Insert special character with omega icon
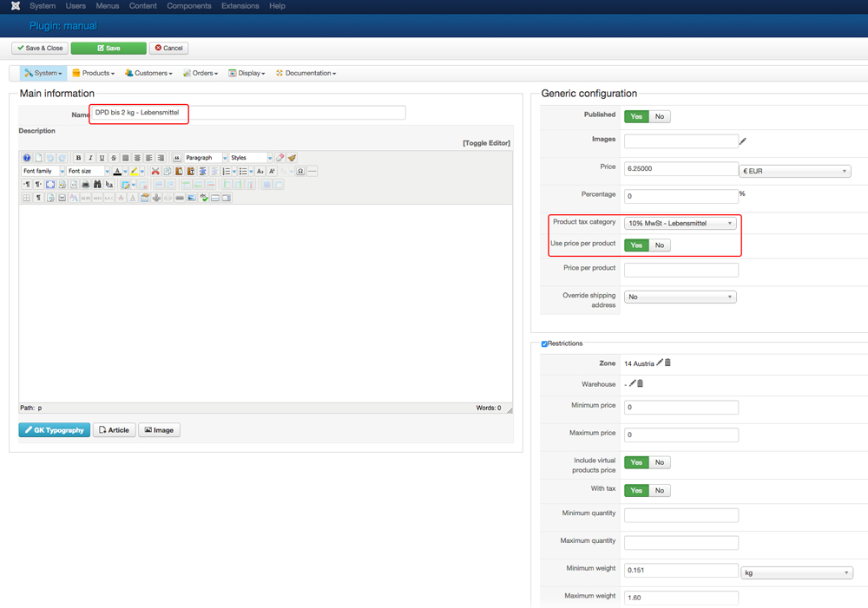Screen dimensions: 868x608 pyautogui.click(x=300, y=171)
